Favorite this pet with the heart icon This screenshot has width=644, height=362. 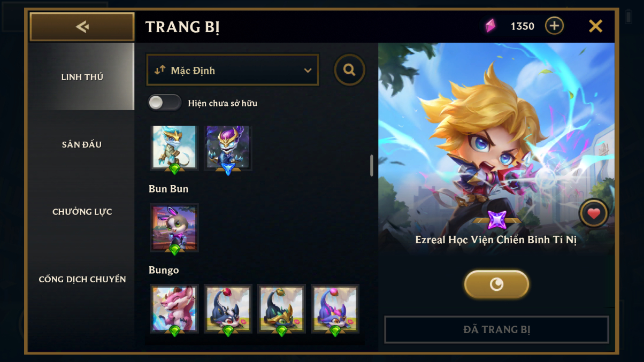coord(594,214)
